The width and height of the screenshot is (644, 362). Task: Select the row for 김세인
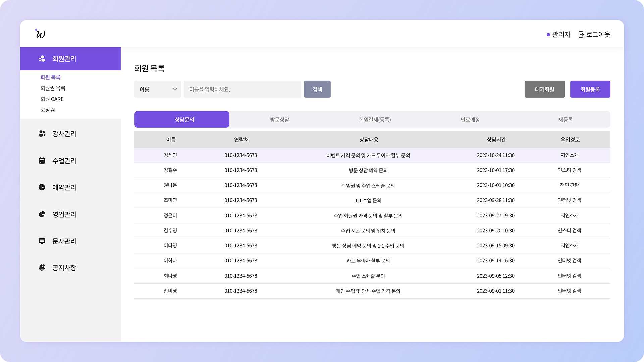(x=372, y=155)
